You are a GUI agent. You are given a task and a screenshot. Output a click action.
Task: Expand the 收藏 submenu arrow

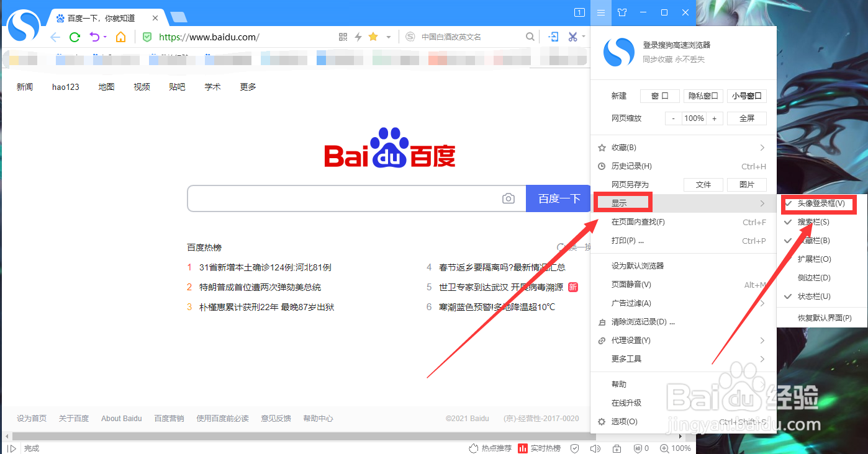click(762, 147)
